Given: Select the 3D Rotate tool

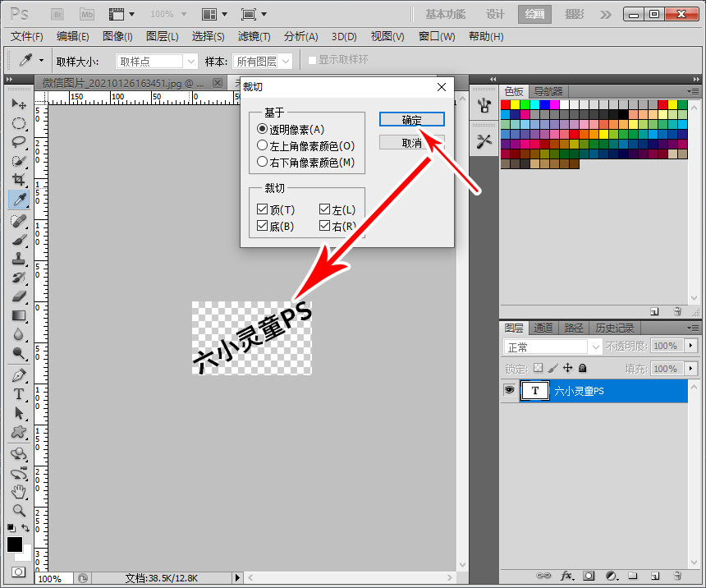Looking at the screenshot, I should pyautogui.click(x=18, y=453).
